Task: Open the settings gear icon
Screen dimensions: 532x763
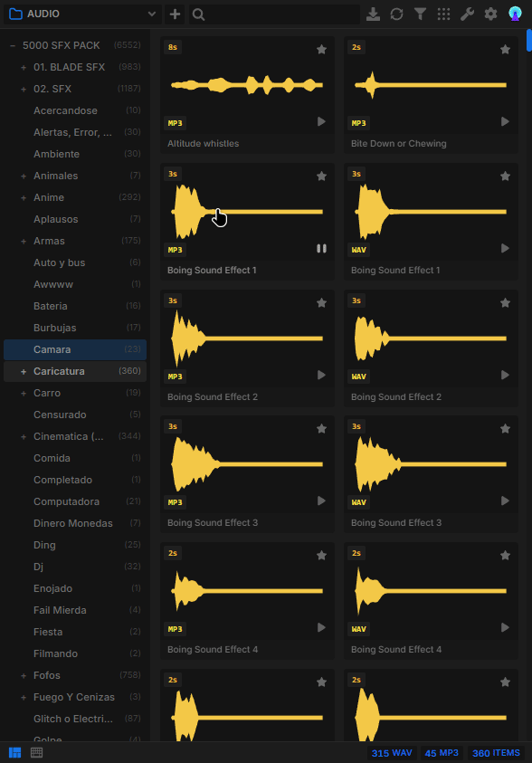Action: [490, 14]
